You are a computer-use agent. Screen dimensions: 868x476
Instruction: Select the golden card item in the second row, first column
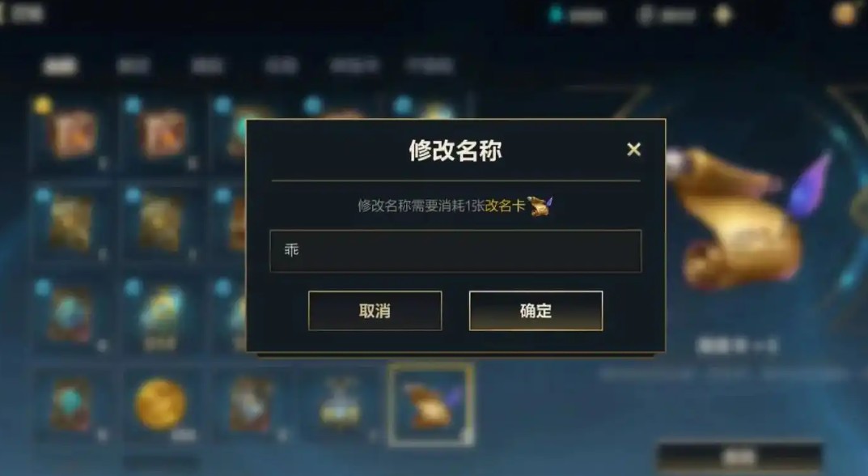click(x=71, y=223)
